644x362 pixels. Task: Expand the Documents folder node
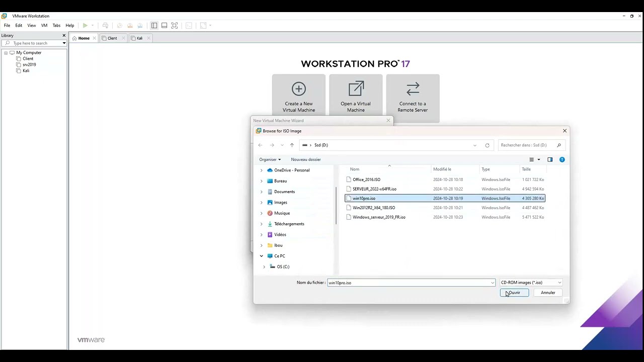[261, 192]
